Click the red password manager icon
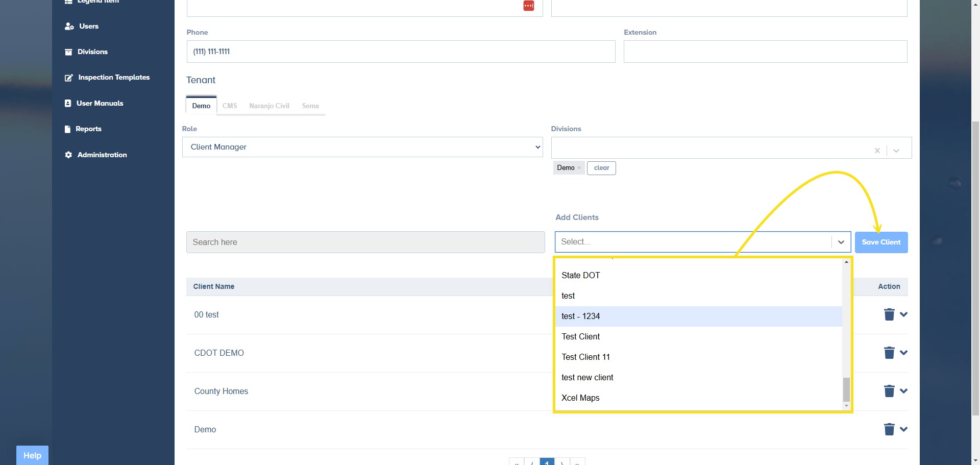Image resolution: width=980 pixels, height=465 pixels. coord(528,6)
